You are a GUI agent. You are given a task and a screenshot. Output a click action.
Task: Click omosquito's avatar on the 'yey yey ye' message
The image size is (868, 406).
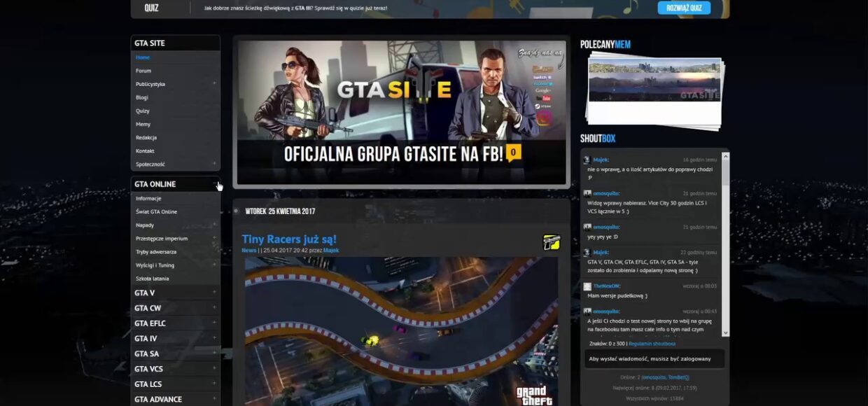click(x=587, y=227)
